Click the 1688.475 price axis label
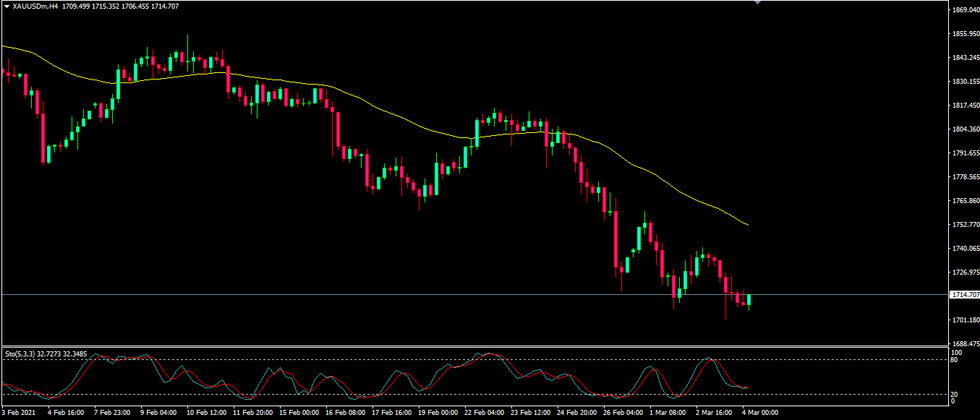The width and height of the screenshot is (980, 420). pyautogui.click(x=966, y=343)
